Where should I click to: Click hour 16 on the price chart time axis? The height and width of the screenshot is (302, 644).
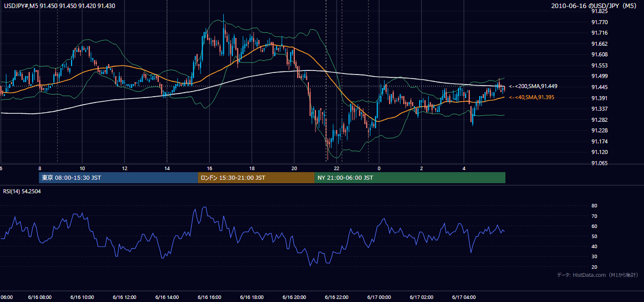[x=209, y=169]
